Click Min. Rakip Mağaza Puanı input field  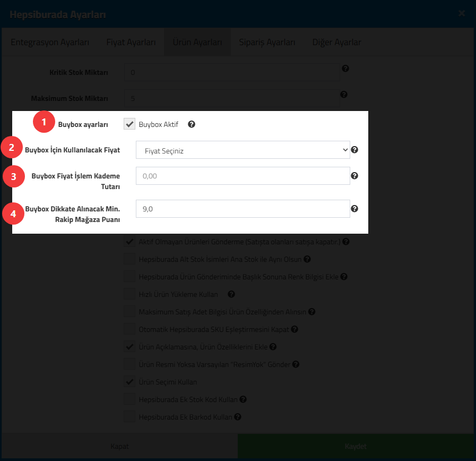coord(243,209)
